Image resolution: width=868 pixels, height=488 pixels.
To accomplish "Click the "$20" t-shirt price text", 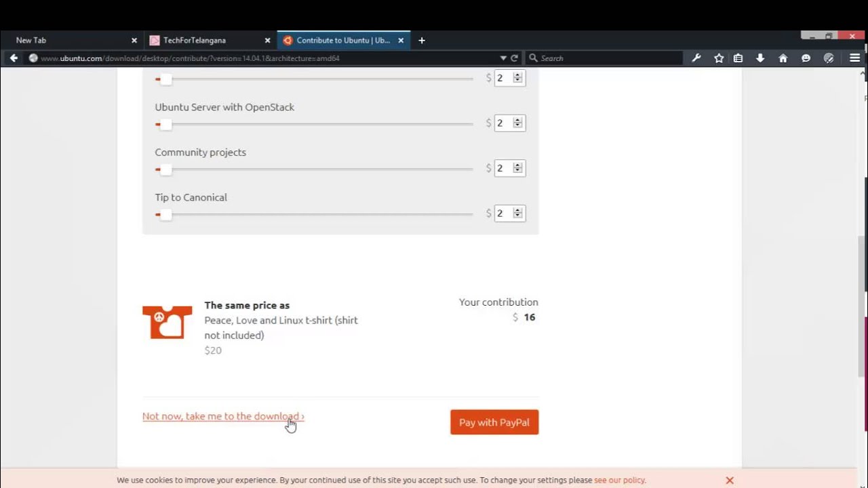I will tap(213, 350).
